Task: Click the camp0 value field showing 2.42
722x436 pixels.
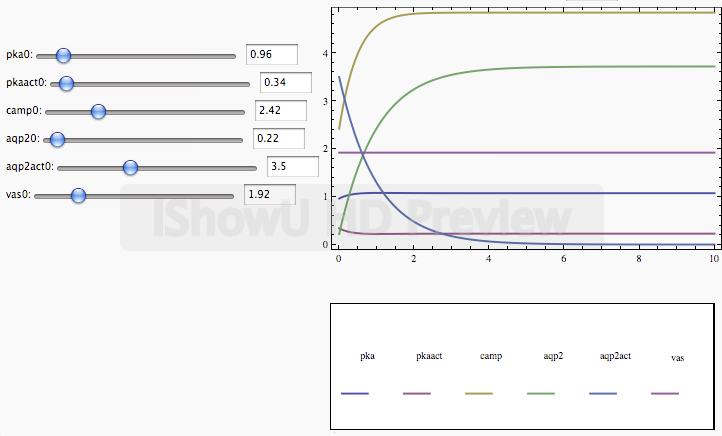Action: (x=281, y=110)
